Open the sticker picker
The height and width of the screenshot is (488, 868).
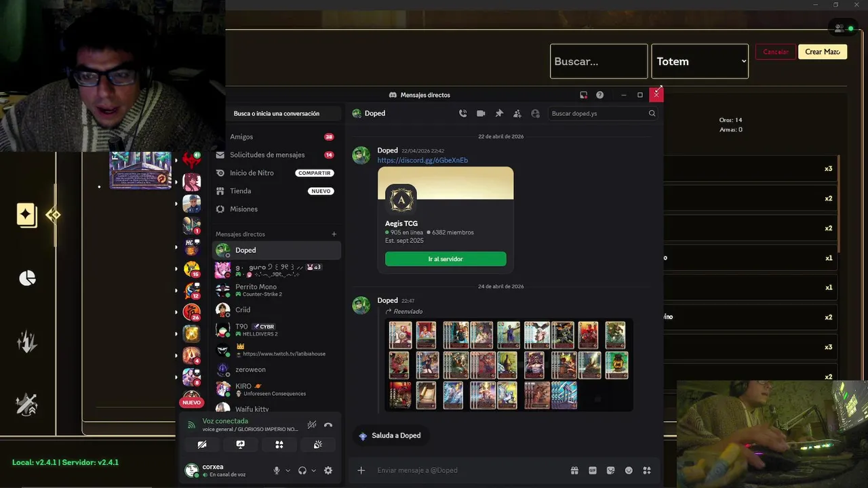610,470
